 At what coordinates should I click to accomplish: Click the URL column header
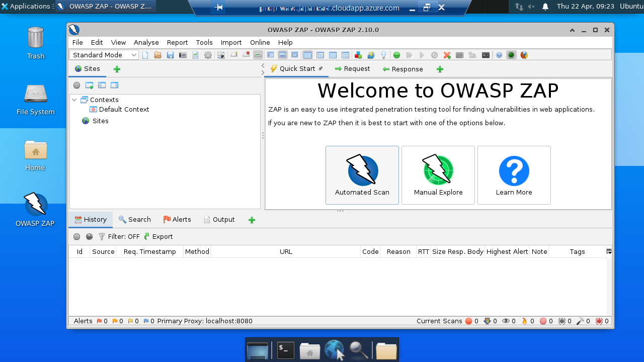286,251
